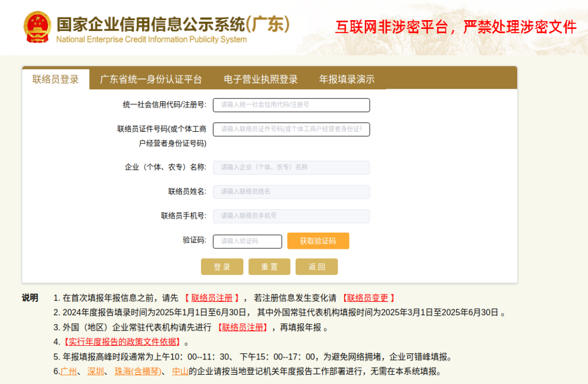Click the unified social credit code input field
Image resolution: width=588 pixels, height=384 pixels.
point(291,105)
